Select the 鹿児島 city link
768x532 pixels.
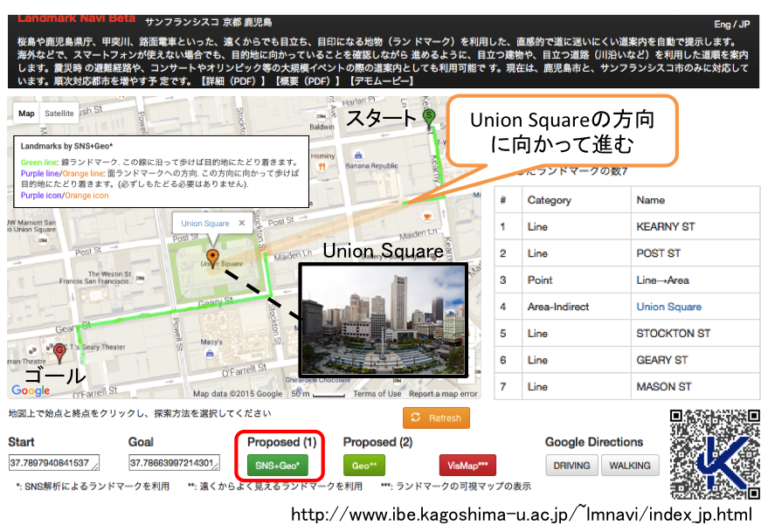coord(258,22)
